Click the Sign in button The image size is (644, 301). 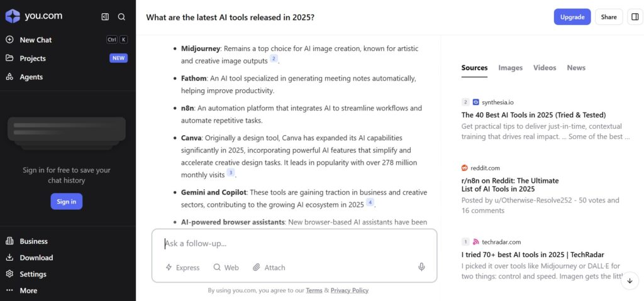[x=67, y=201]
